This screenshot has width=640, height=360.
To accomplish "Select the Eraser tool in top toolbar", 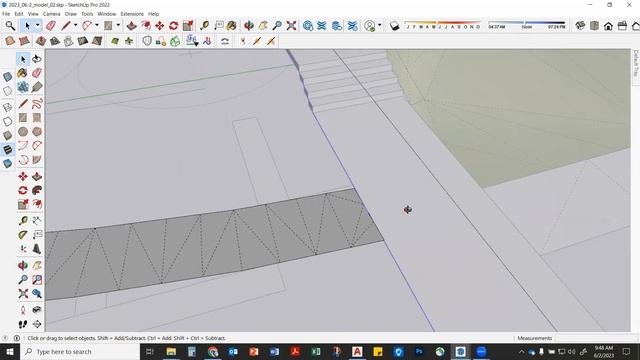I will coord(51,26).
